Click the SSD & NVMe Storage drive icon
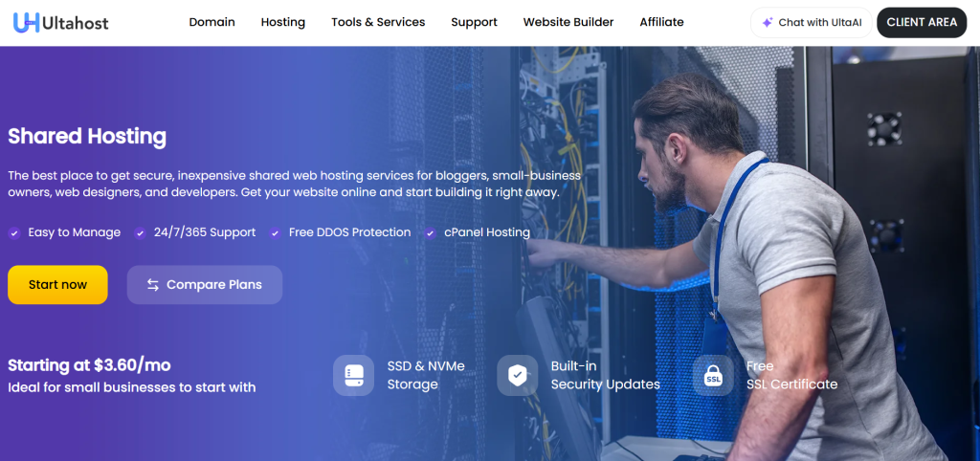Screen dimensions: 980x461 click(x=354, y=376)
